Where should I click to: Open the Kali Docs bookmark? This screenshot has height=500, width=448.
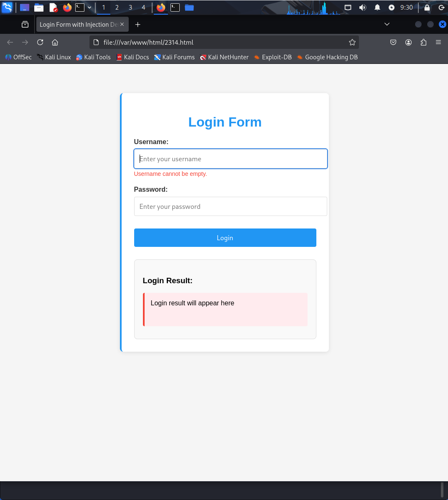coord(132,57)
